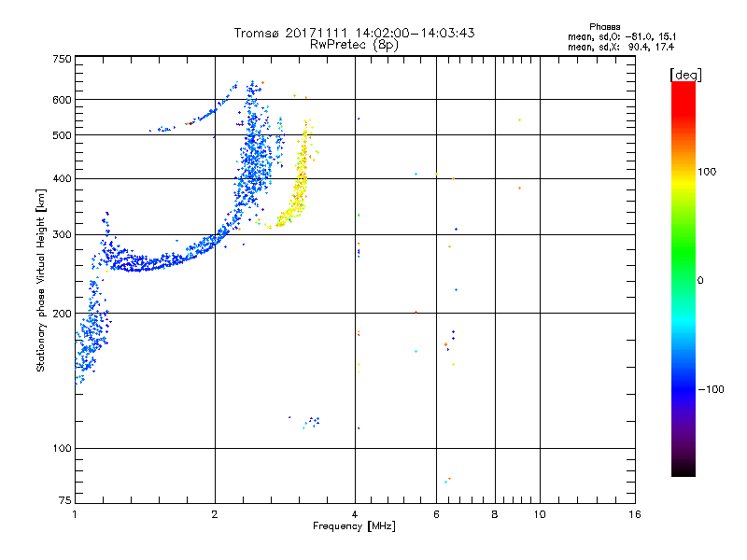The height and width of the screenshot is (560, 747).
Task: Click the '10' x-axis tick label
Action: coord(540,514)
